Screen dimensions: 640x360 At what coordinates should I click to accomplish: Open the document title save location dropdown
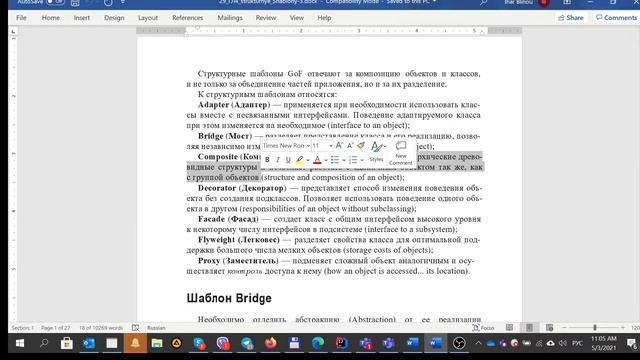434,2
